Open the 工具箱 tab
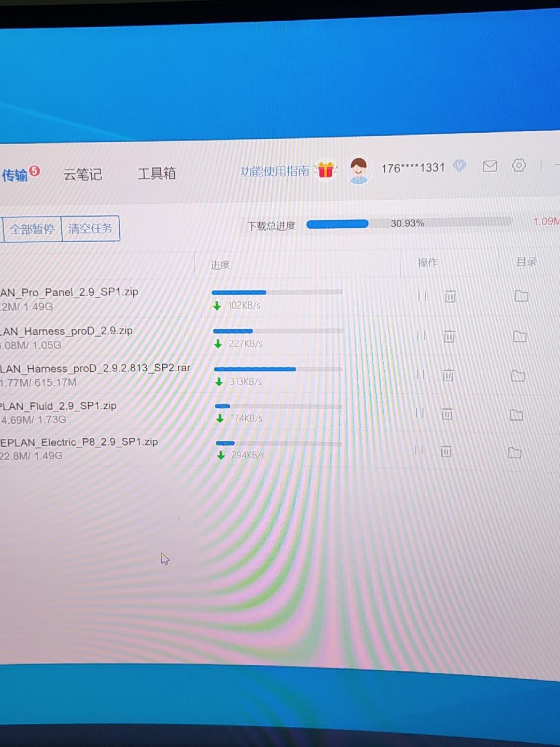The image size is (560, 747). click(157, 173)
